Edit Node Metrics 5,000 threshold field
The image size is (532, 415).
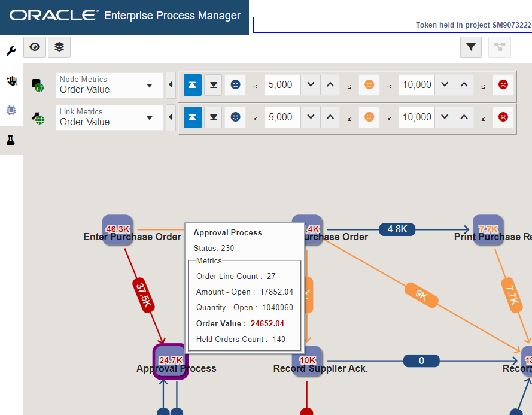point(282,85)
